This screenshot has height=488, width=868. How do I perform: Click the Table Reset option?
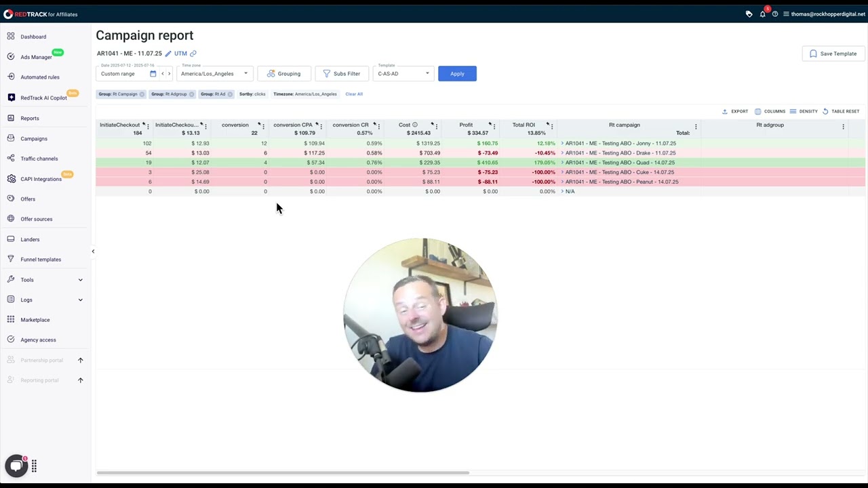(x=841, y=111)
